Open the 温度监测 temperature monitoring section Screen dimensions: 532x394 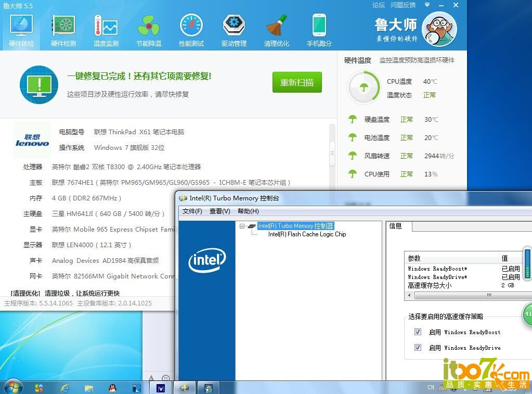[106, 31]
